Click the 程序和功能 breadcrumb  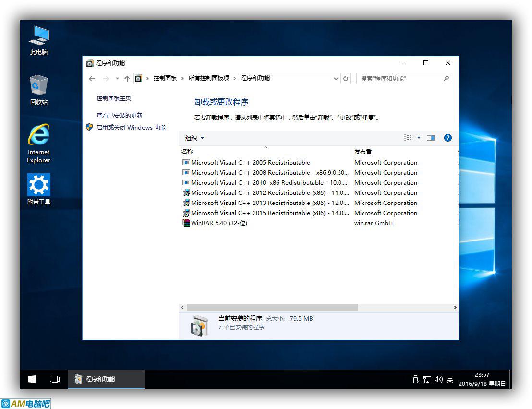click(255, 78)
